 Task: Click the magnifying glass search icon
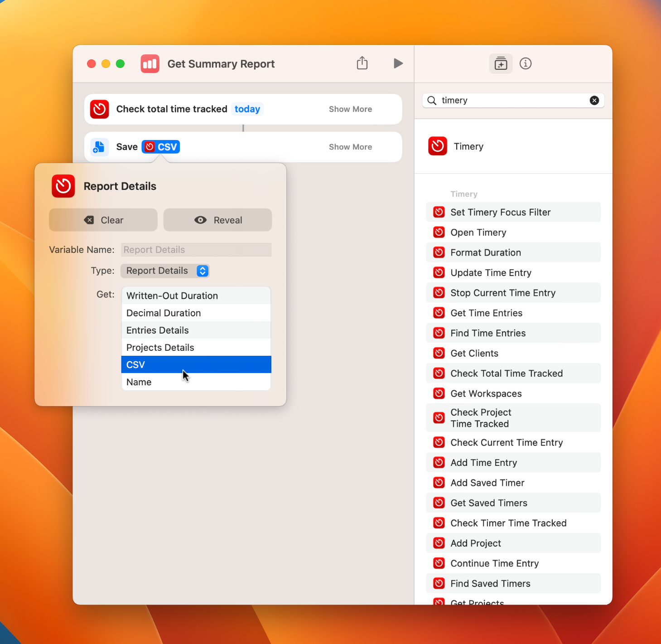coord(432,101)
